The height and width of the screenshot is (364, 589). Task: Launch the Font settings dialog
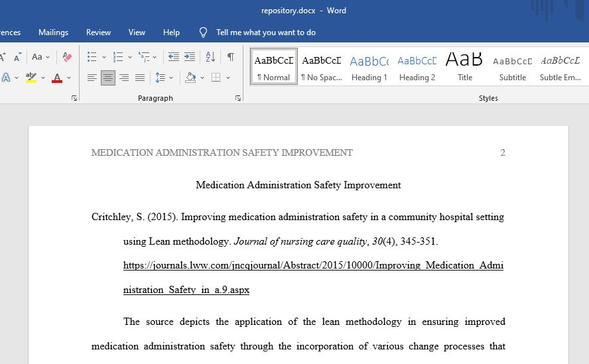pos(74,98)
